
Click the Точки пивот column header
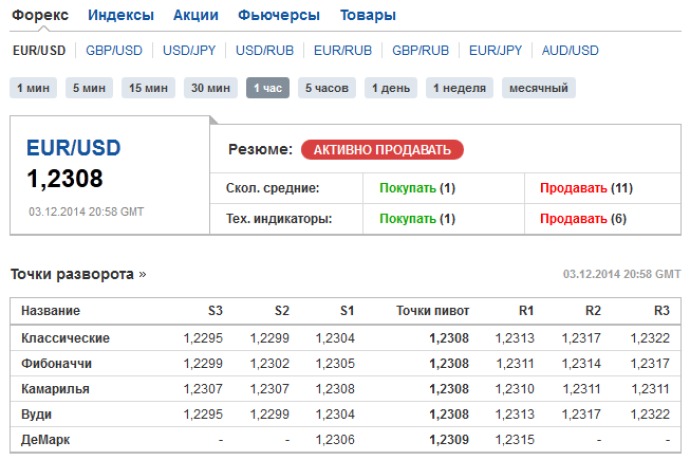[433, 311]
